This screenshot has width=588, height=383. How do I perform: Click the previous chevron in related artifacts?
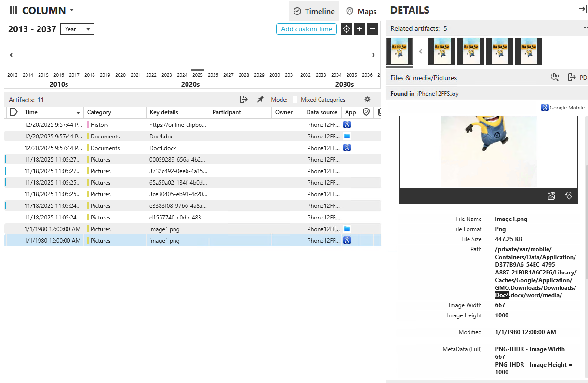(x=420, y=51)
